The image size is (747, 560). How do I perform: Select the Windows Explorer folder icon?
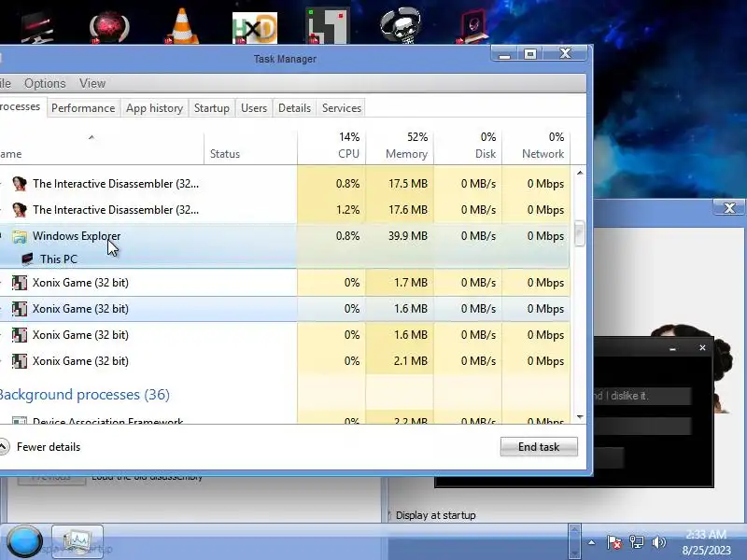point(19,236)
